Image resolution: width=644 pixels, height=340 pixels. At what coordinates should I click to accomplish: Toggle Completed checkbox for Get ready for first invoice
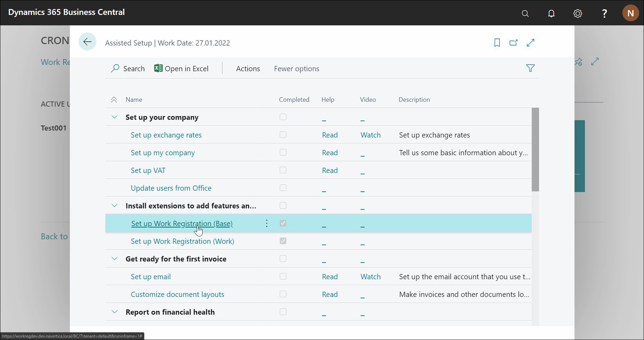pyautogui.click(x=283, y=259)
